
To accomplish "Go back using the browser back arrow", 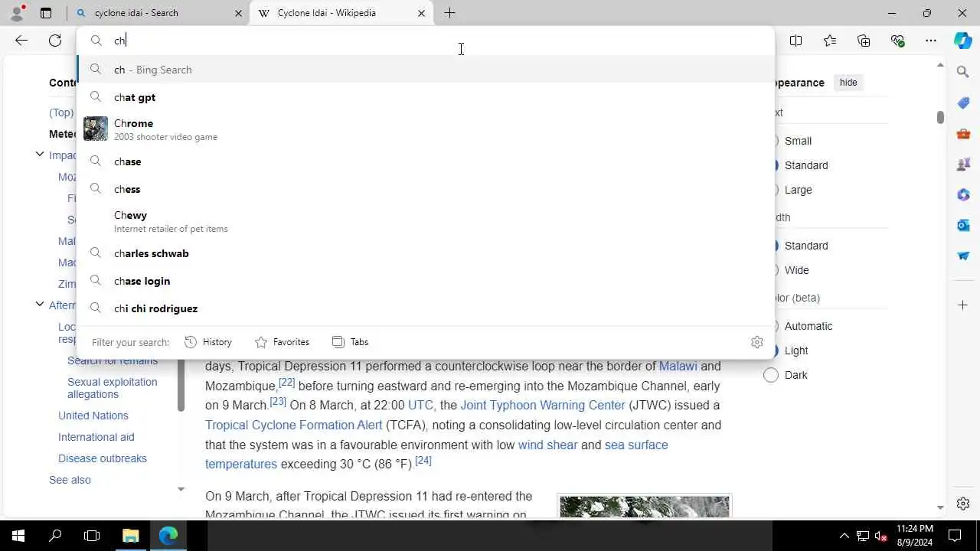I will (x=21, y=41).
